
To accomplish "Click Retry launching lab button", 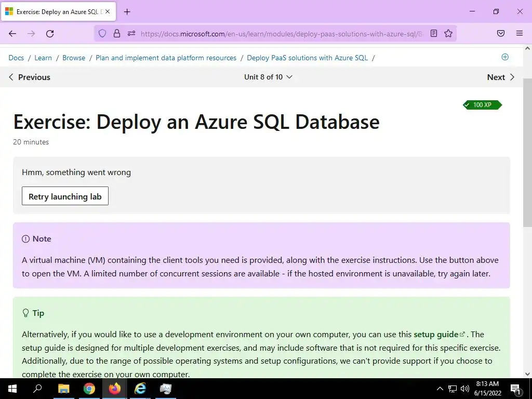I will [65, 196].
